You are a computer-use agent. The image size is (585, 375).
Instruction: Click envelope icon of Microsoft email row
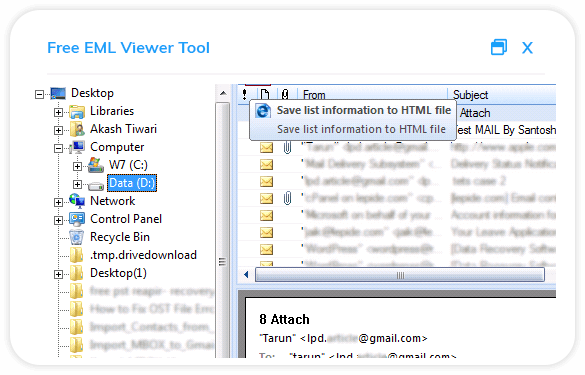point(266,216)
